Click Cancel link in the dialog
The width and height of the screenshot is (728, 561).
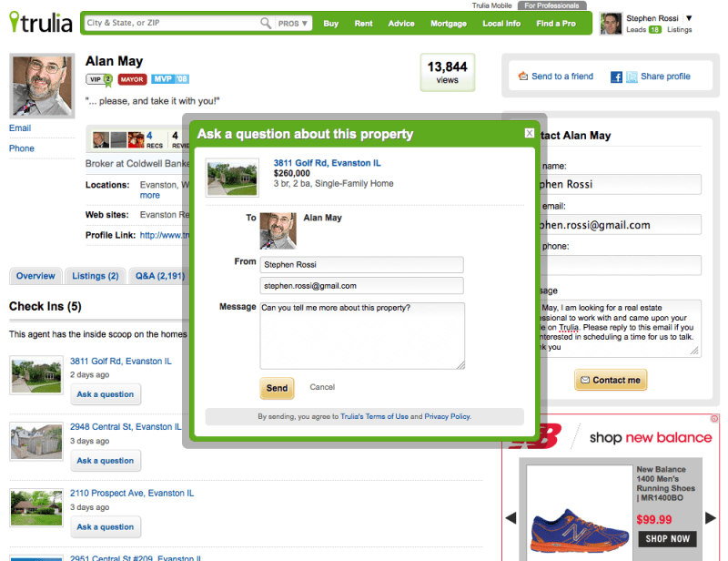click(322, 387)
